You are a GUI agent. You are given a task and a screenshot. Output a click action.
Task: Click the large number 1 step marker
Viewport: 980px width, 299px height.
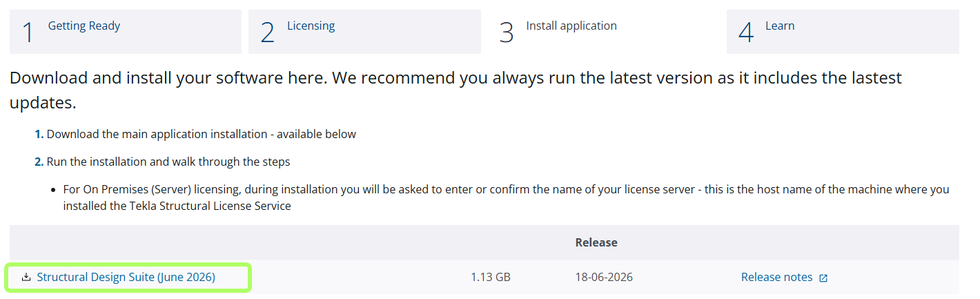(28, 32)
